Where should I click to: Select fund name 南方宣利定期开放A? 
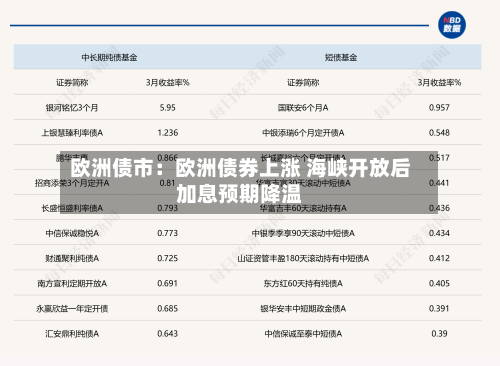[72, 284]
